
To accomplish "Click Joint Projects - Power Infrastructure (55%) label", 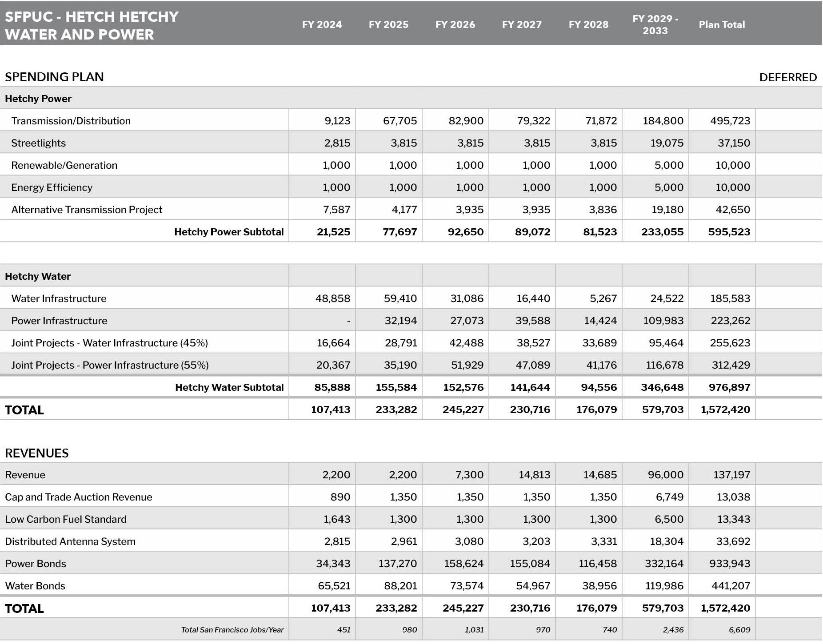I will tap(110, 365).
